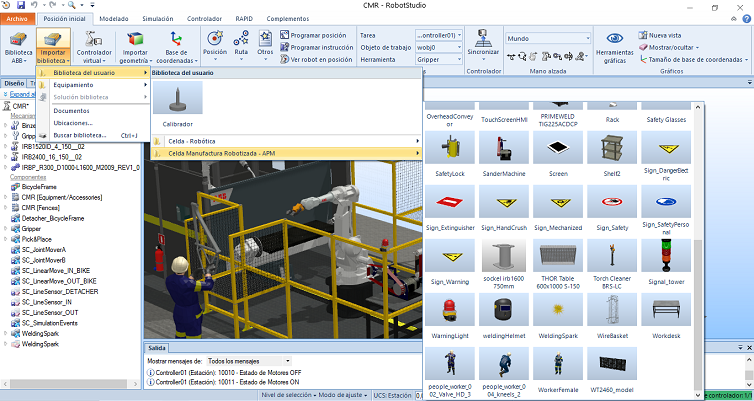
Task: Switch to Diseño panel tab
Action: coord(14,83)
